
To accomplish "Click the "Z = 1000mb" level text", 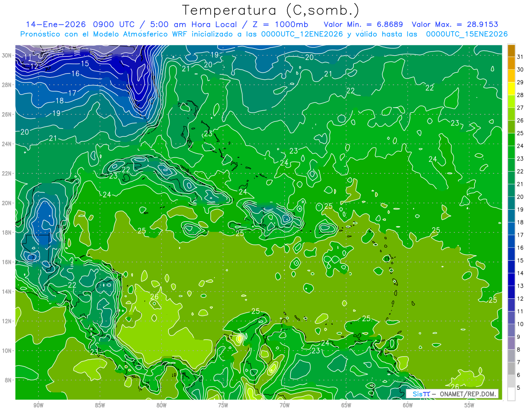I will (x=280, y=24).
